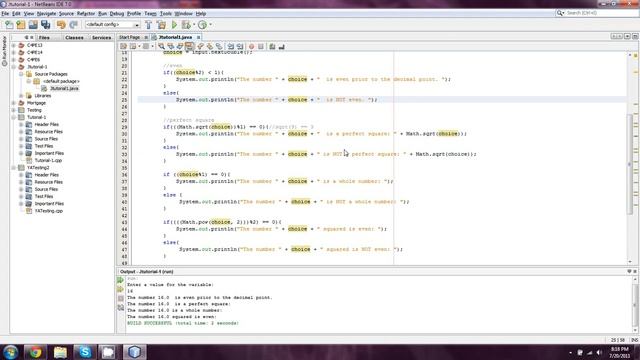Click the Undo toolbar icon
The width and height of the screenshot is (640, 360).
61,25
